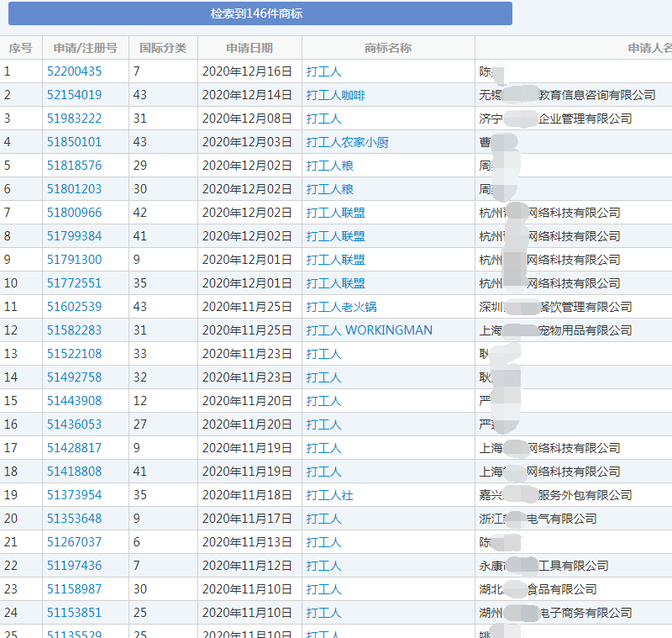Image resolution: width=672 pixels, height=638 pixels.
Task: Click the 序号 column header
Action: [x=21, y=48]
